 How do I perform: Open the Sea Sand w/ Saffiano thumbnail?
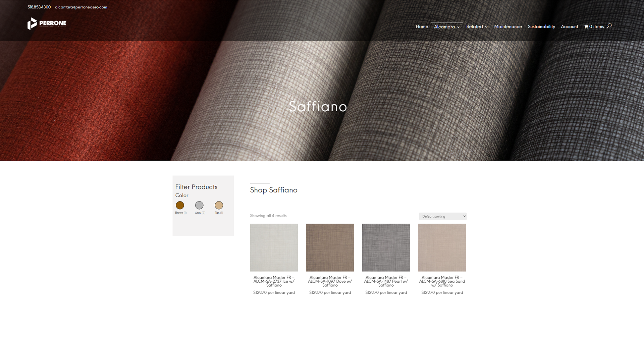[x=442, y=247]
